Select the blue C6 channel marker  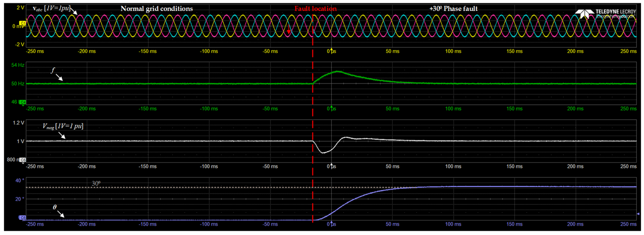click(x=22, y=217)
